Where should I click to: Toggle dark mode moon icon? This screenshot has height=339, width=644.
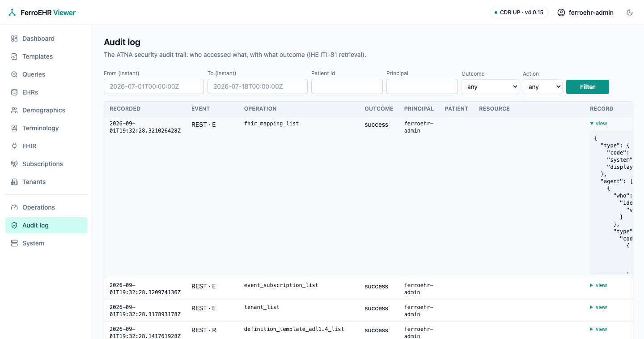point(630,13)
